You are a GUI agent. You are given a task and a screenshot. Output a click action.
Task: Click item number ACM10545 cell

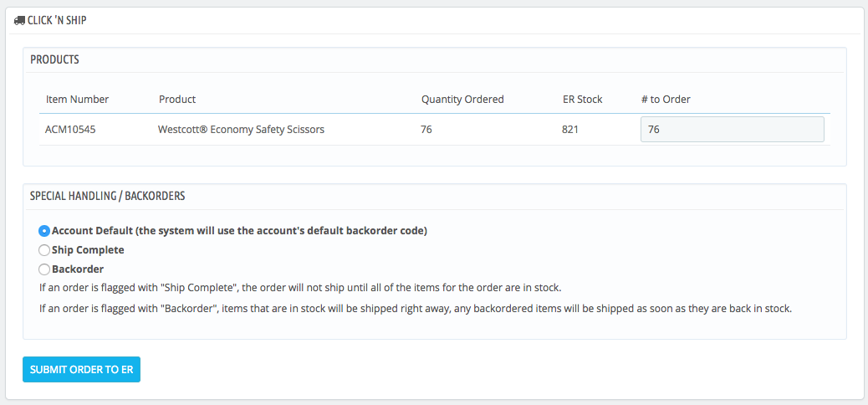click(69, 130)
